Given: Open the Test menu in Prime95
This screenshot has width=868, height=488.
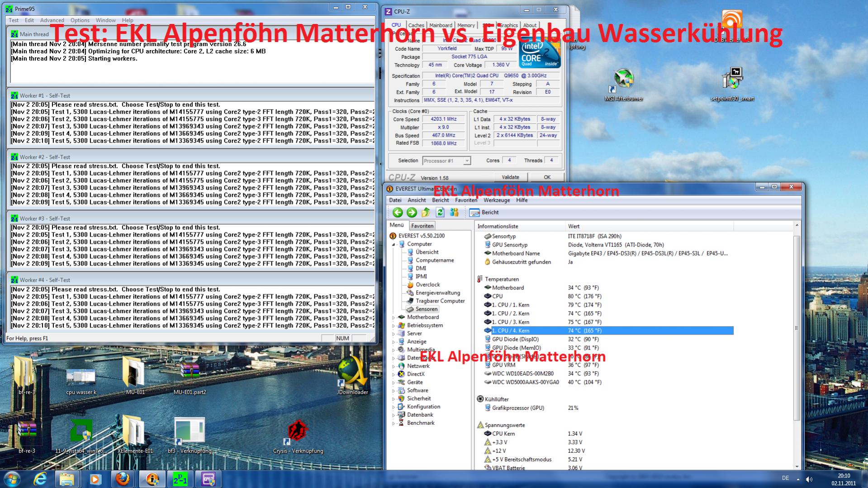Looking at the screenshot, I should coord(14,20).
